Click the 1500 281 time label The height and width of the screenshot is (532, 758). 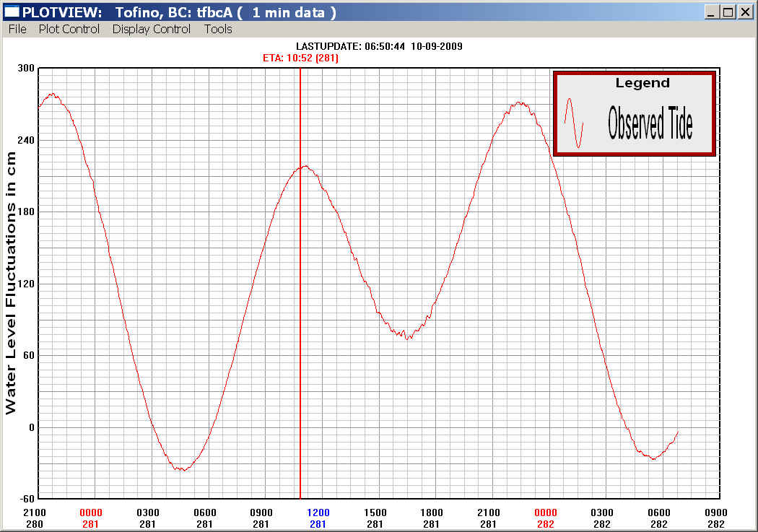coord(375,518)
